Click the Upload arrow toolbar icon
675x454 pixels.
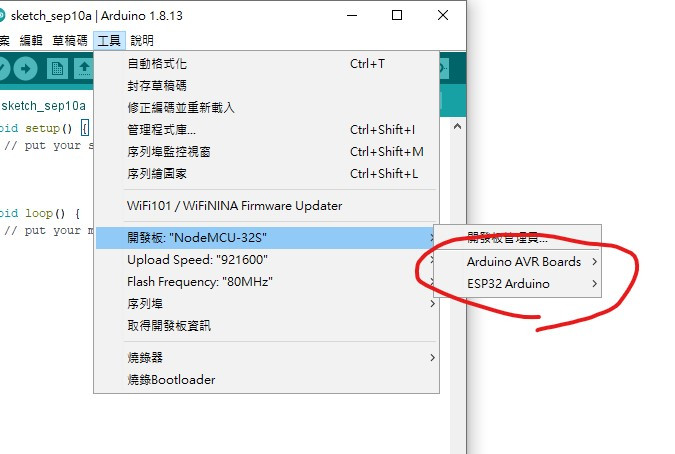(x=25, y=68)
